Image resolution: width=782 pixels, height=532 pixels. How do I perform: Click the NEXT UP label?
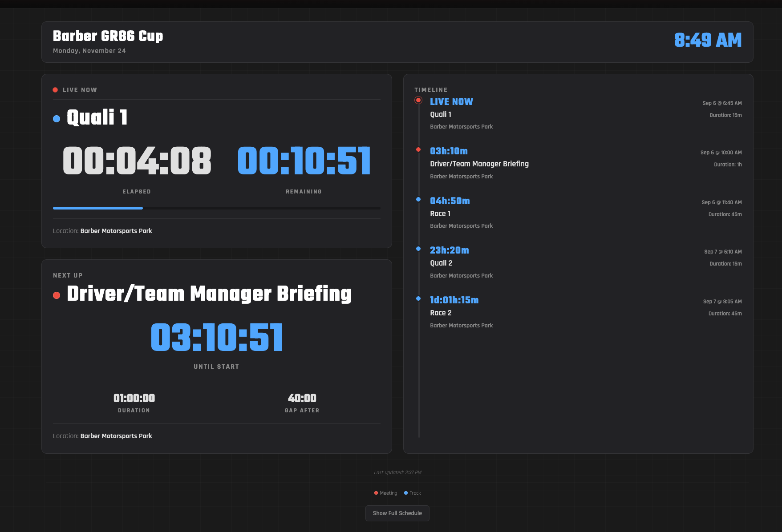pyautogui.click(x=68, y=275)
